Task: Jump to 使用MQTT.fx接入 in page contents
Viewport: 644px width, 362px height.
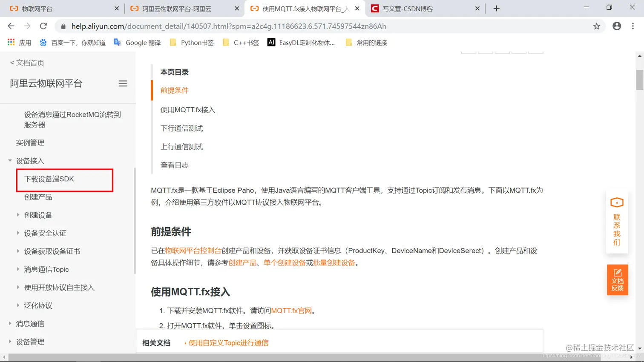Action: pyautogui.click(x=188, y=110)
